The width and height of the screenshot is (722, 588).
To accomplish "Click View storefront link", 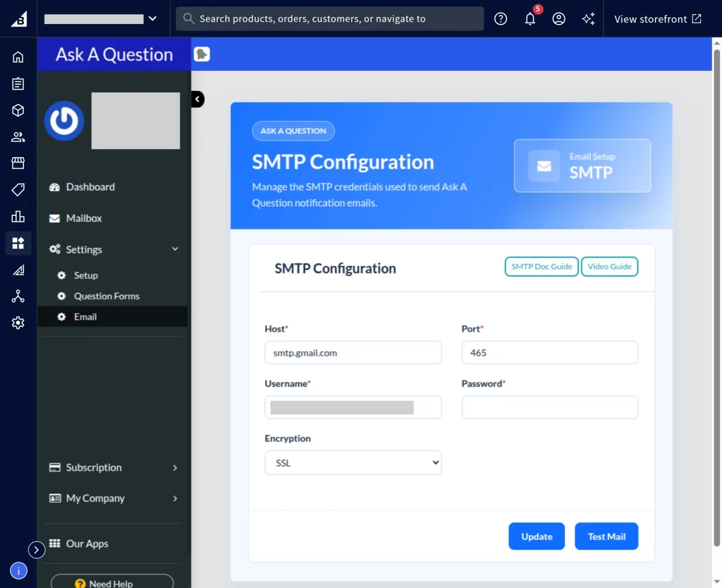I will pos(658,19).
